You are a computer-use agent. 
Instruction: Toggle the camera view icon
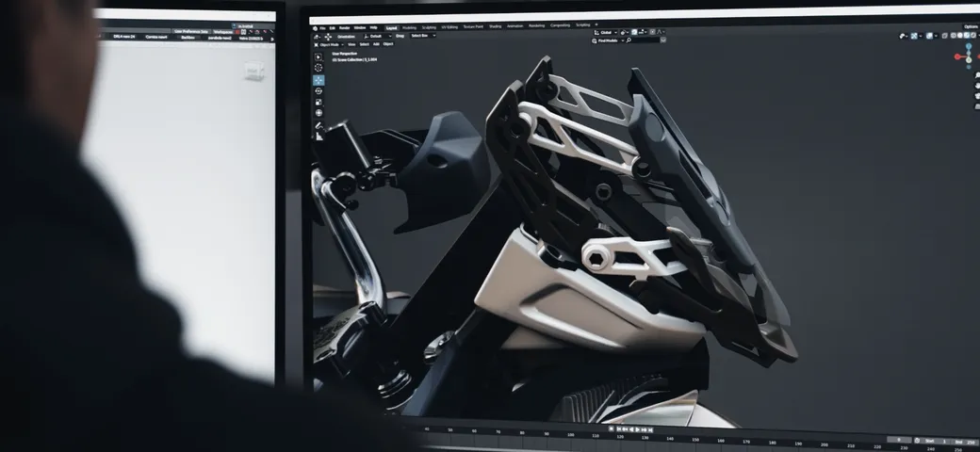(x=977, y=95)
